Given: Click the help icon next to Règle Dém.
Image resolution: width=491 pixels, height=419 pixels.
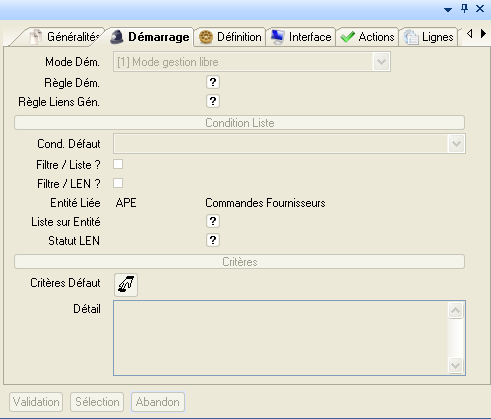Looking at the screenshot, I should (x=213, y=82).
